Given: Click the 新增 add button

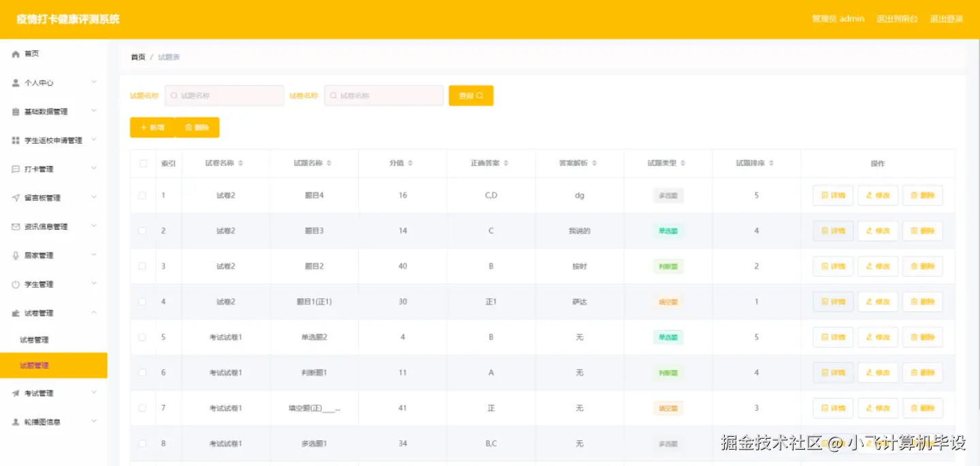Looking at the screenshot, I should 152,127.
